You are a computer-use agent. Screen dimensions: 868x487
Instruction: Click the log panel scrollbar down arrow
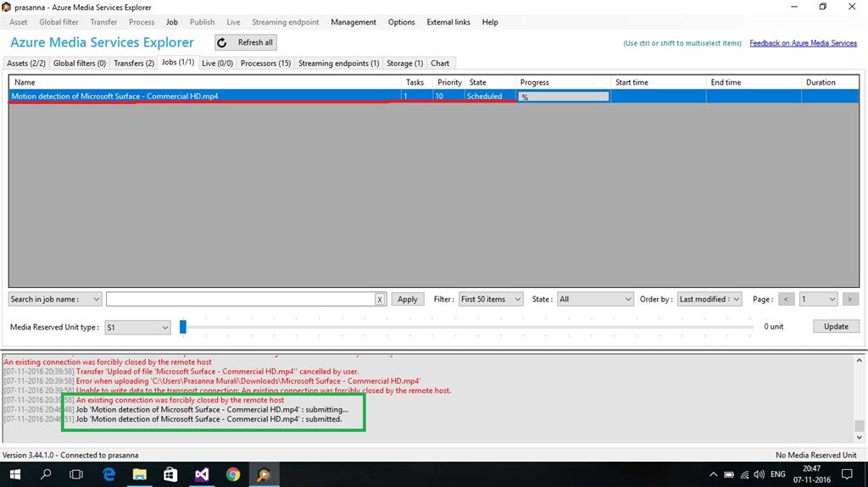click(860, 437)
